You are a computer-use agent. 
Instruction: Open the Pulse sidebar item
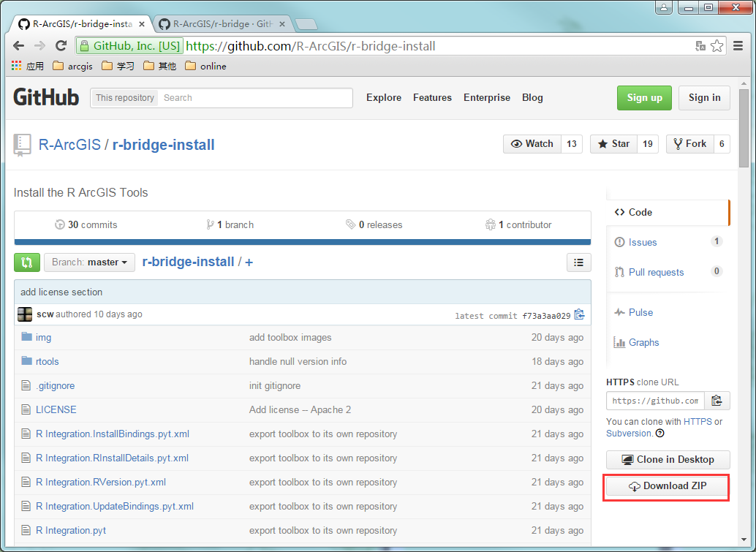pyautogui.click(x=634, y=312)
